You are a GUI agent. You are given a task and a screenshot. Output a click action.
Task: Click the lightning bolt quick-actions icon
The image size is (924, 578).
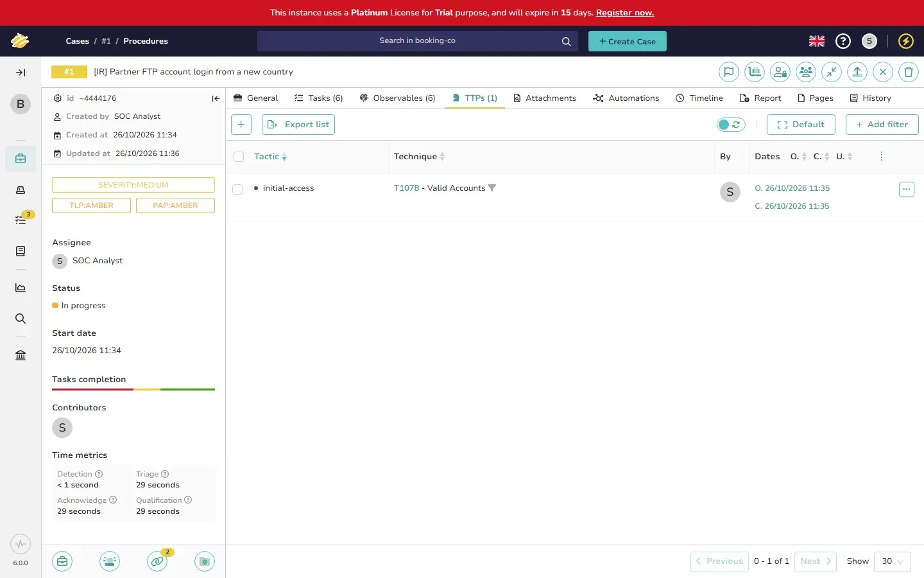coord(906,41)
